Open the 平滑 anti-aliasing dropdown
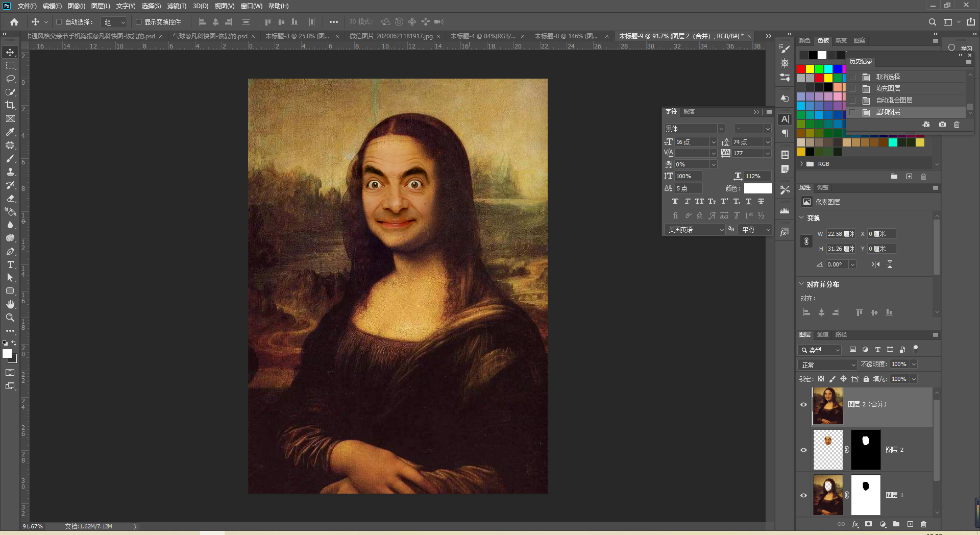Screen dimensions: 980x535 coord(755,230)
